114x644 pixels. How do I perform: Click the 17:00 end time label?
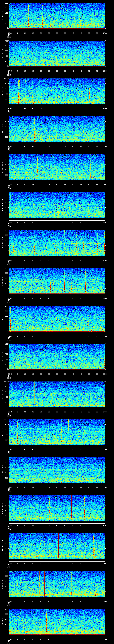(105, 33)
